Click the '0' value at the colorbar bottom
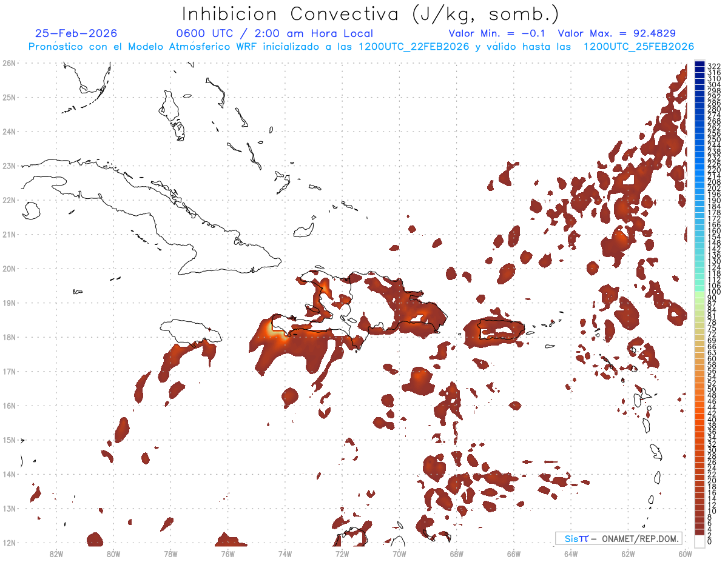 (x=710, y=541)
